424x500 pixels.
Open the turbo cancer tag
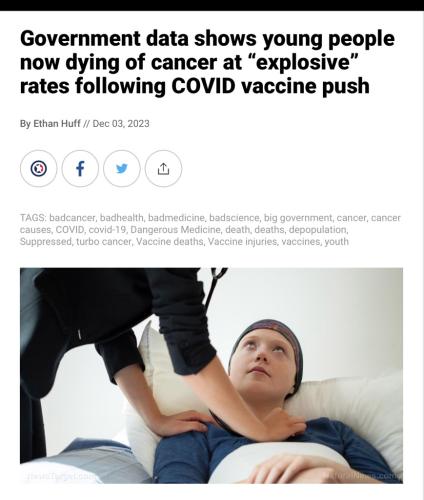104,241
